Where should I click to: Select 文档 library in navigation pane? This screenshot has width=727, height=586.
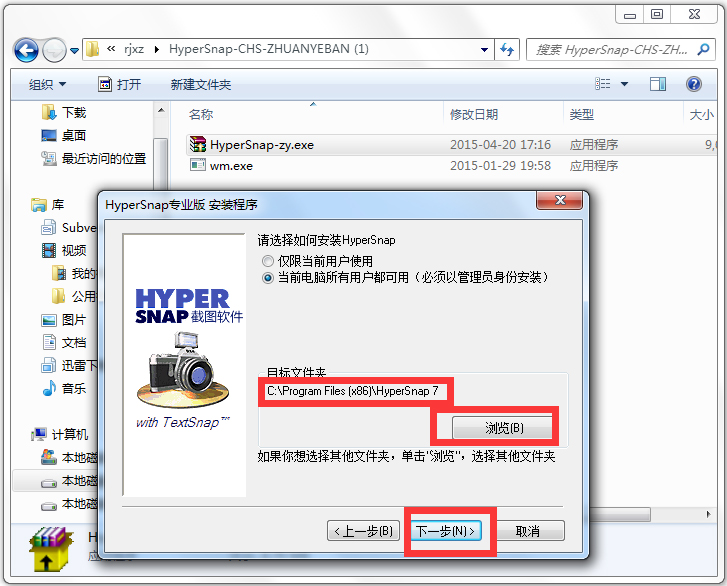[64, 343]
